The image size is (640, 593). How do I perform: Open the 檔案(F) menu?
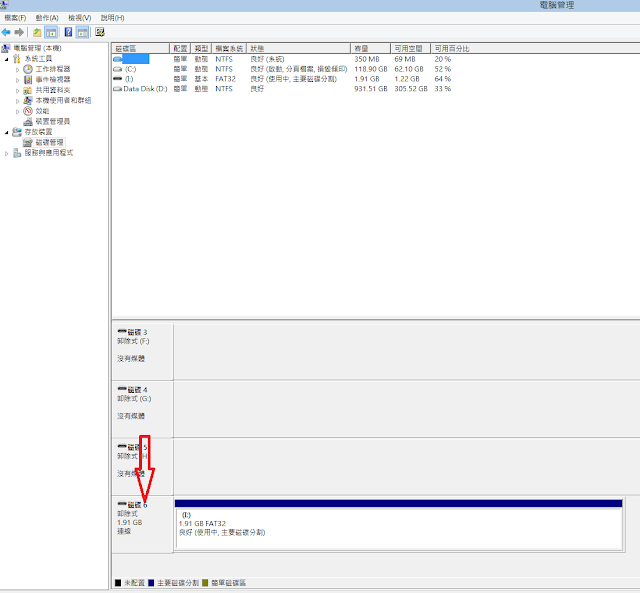point(15,18)
